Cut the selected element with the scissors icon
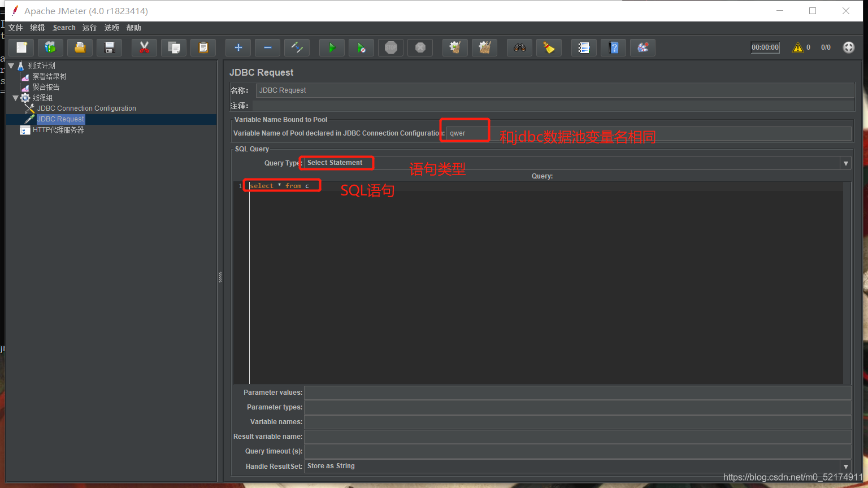The width and height of the screenshot is (868, 488). [x=144, y=47]
